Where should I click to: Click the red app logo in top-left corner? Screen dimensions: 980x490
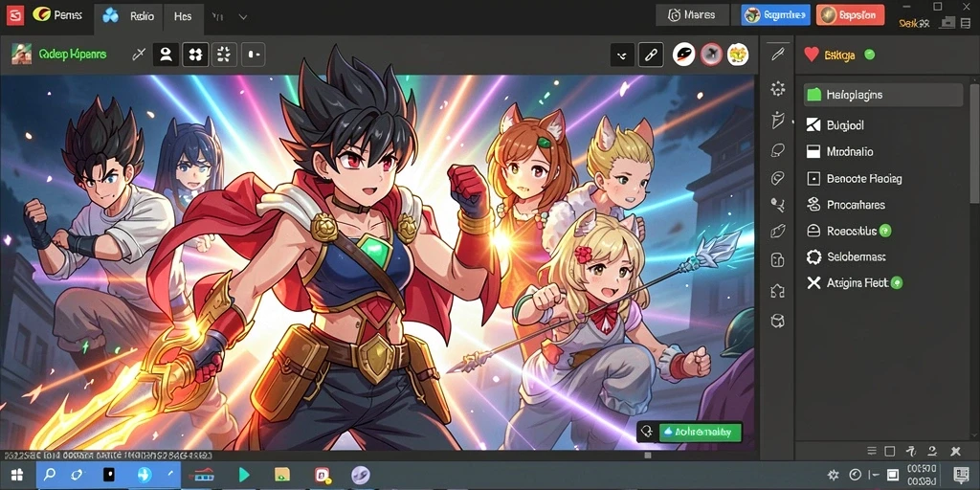coord(15,14)
